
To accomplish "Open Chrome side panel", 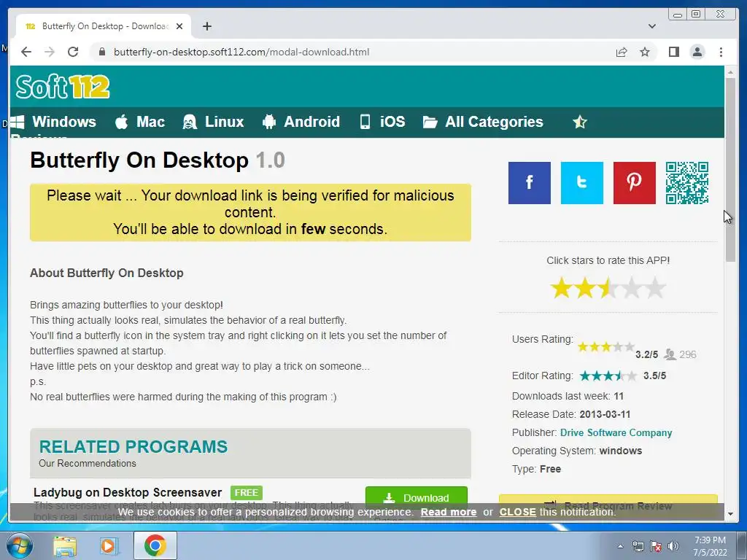I will [673, 52].
